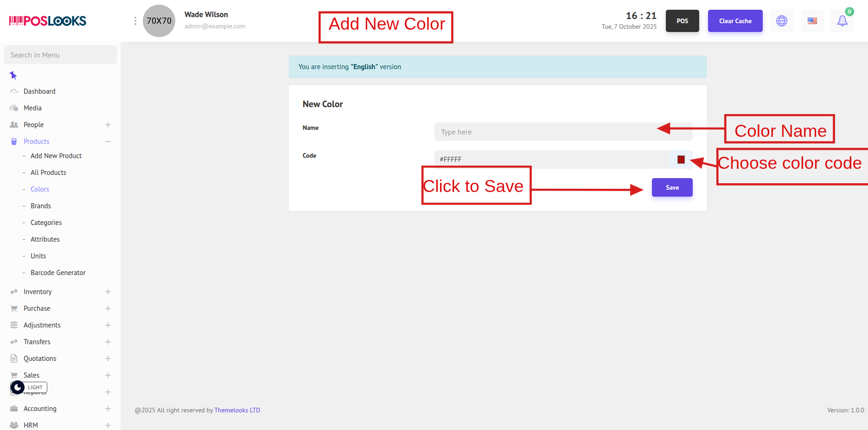This screenshot has height=430, width=868.
Task: Toggle the LIGHT theme mode switch
Action: [29, 387]
